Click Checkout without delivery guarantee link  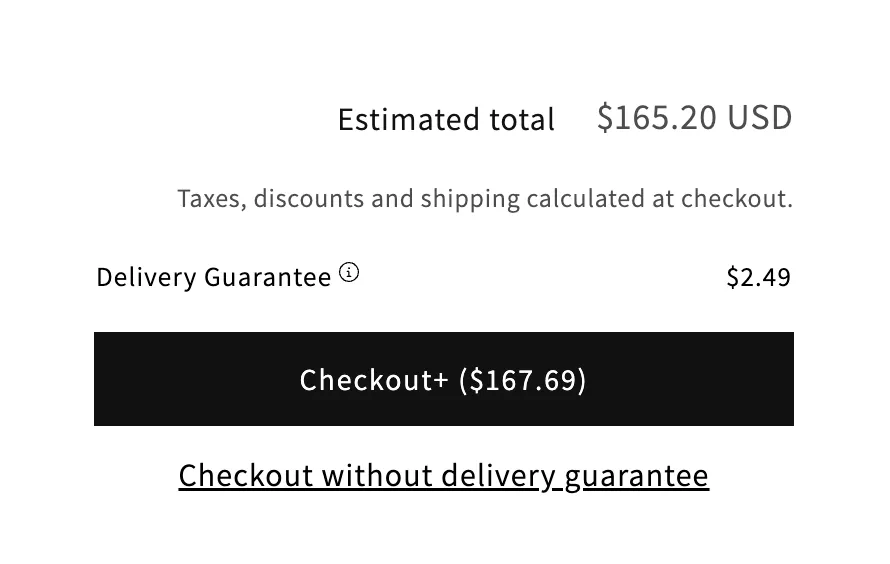[x=443, y=475]
